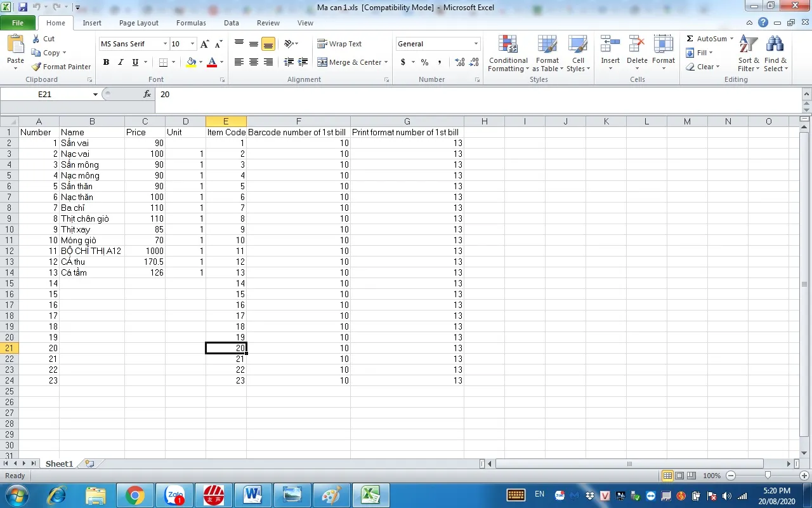
Task: Toggle Underline formatting
Action: pos(135,62)
